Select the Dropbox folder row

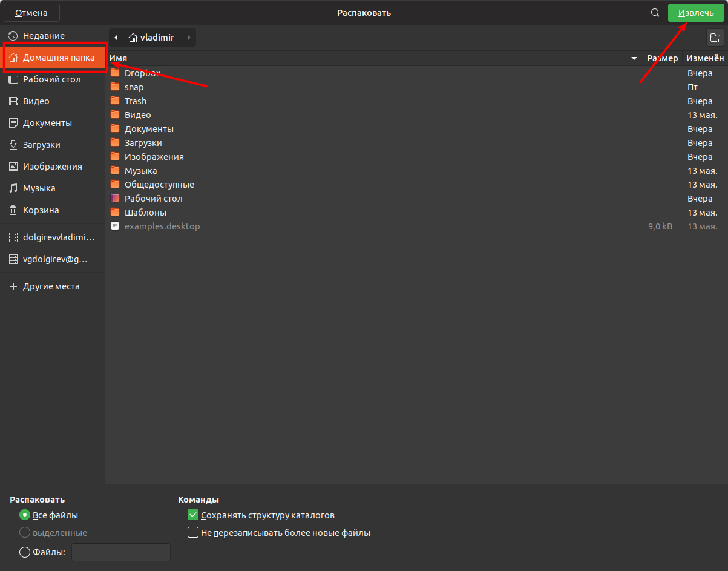[x=417, y=73]
